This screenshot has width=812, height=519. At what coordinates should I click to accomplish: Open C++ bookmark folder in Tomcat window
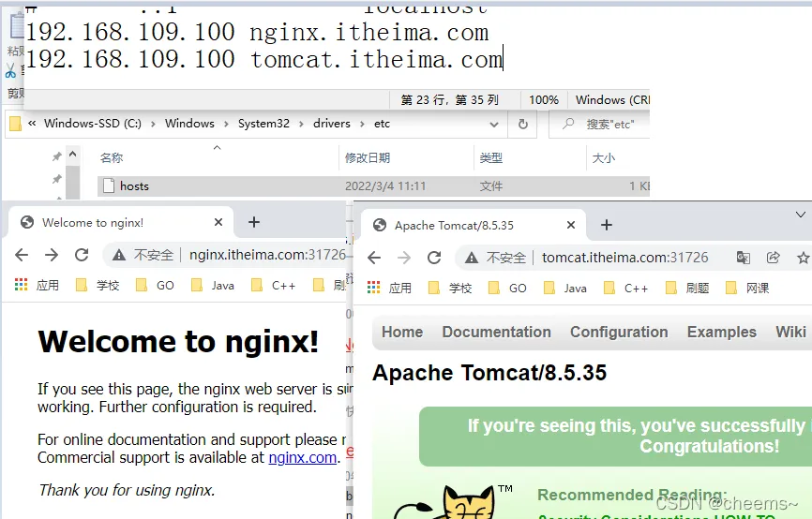[625, 289]
